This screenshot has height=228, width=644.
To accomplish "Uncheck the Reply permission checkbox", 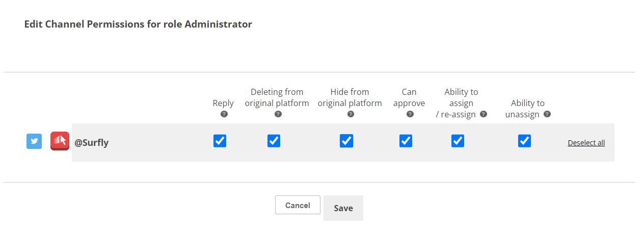I will [x=220, y=141].
